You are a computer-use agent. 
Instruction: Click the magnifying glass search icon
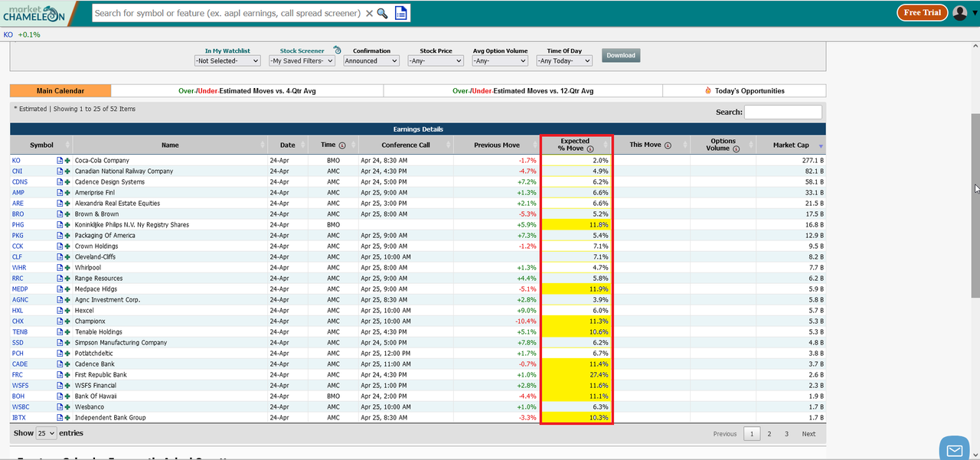[x=382, y=13]
